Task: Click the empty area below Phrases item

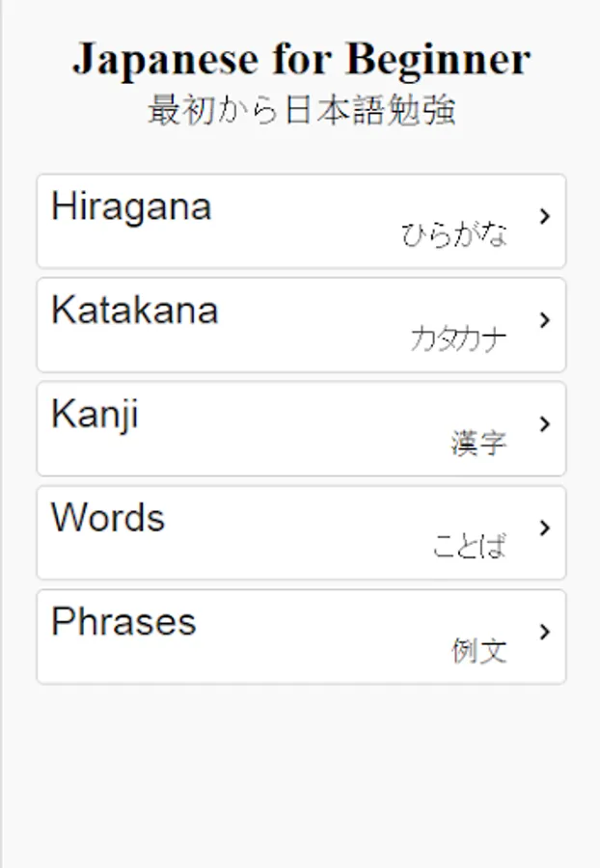Action: pyautogui.click(x=301, y=772)
